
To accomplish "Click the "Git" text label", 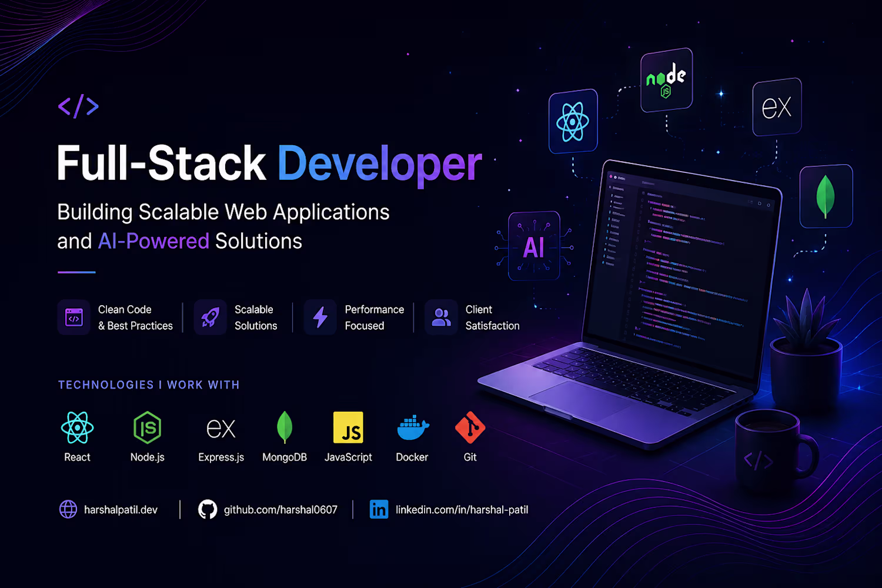I will 470,457.
